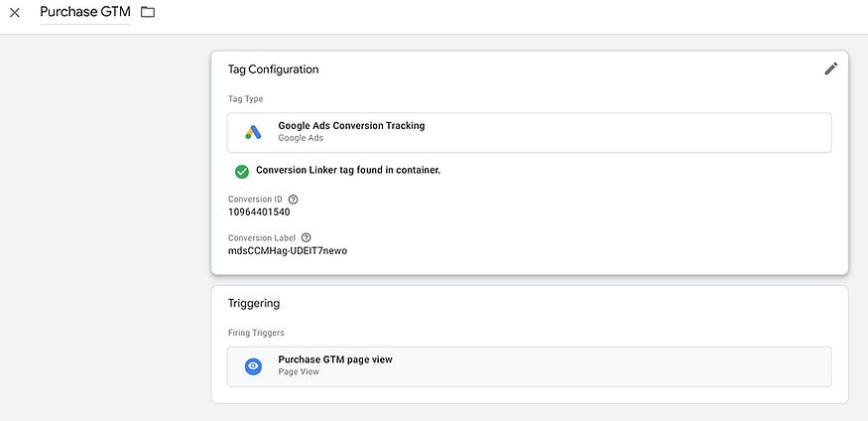Click the blue eye Page View trigger icon
The image size is (868, 421).
pyautogui.click(x=253, y=366)
